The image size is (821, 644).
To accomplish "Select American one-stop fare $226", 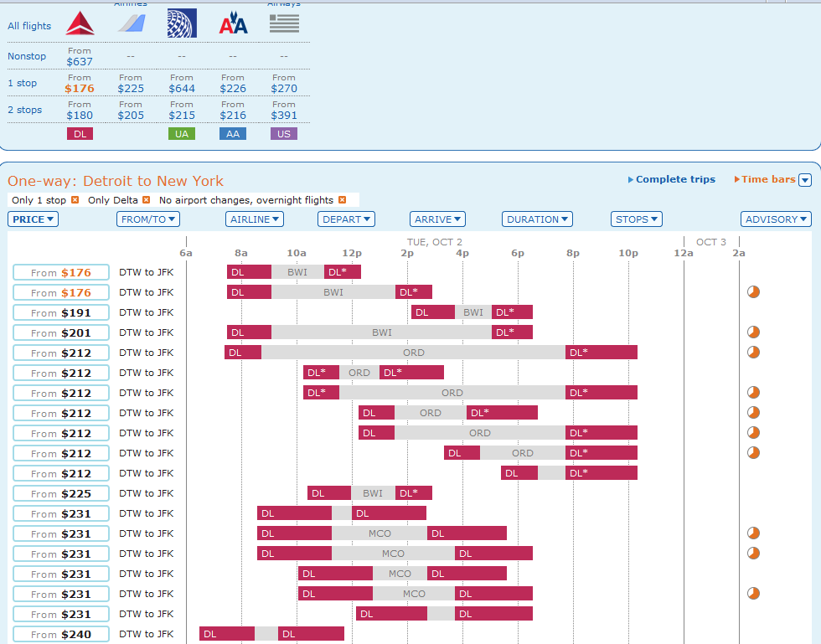I will coord(233,89).
